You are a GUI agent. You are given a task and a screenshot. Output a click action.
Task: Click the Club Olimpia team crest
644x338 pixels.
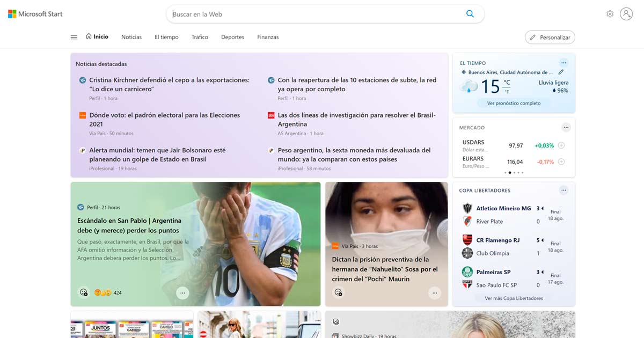pyautogui.click(x=467, y=253)
